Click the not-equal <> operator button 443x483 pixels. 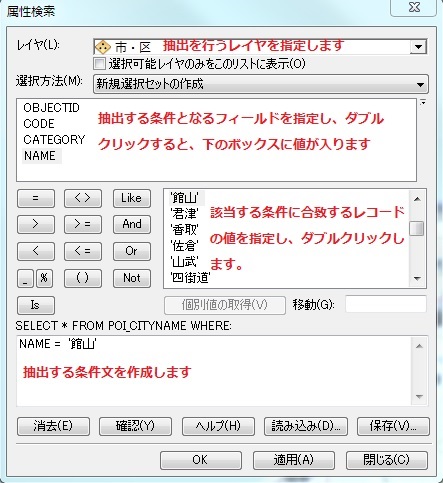(x=83, y=198)
